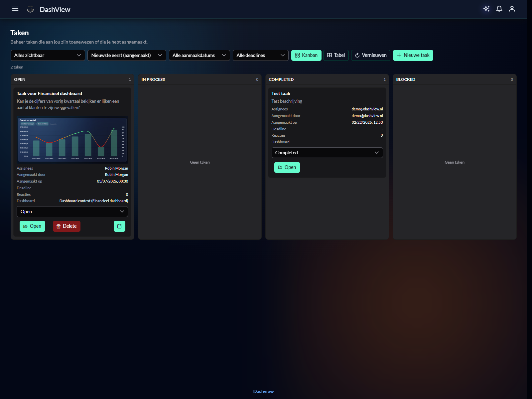Switch to Kanban view
The height and width of the screenshot is (399, 532).
306,56
